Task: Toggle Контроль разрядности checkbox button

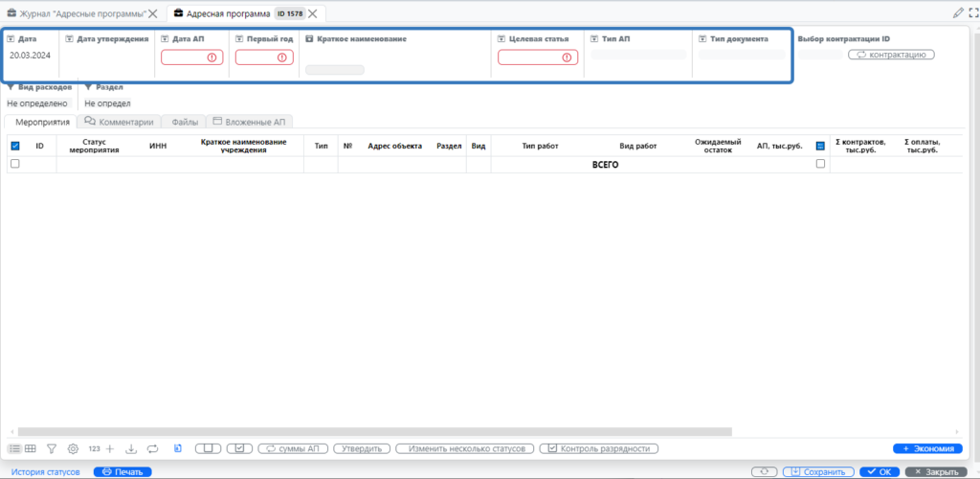Action: click(x=599, y=448)
